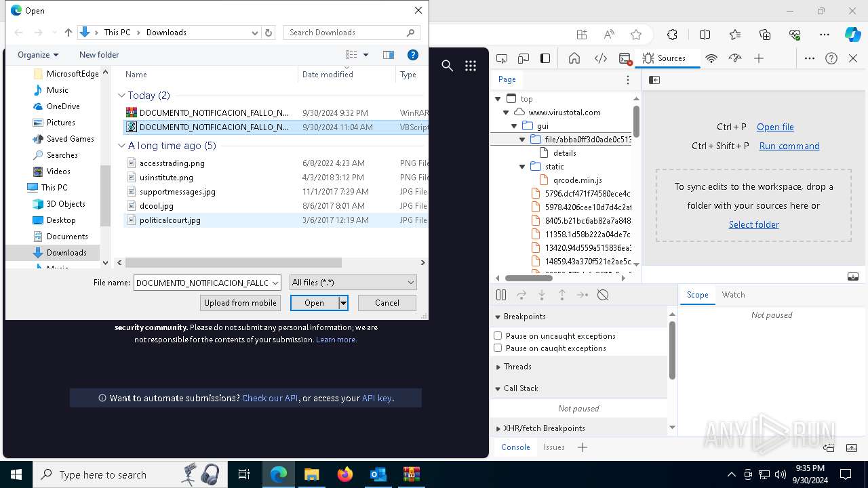The height and width of the screenshot is (488, 868).
Task: Expand the Organize menu
Action: pyautogui.click(x=38, y=55)
